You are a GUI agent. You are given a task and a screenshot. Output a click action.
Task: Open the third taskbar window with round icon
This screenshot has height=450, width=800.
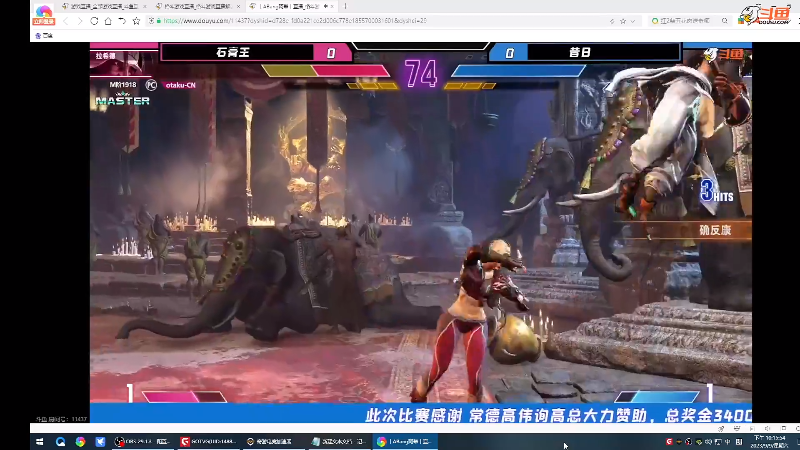click(x=274, y=442)
